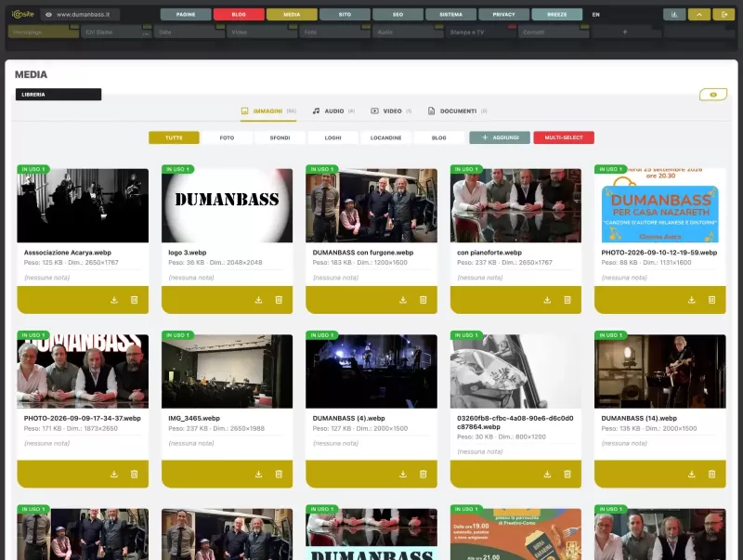Open the PAGINE menu
This screenshot has width=743, height=560.
pos(186,15)
